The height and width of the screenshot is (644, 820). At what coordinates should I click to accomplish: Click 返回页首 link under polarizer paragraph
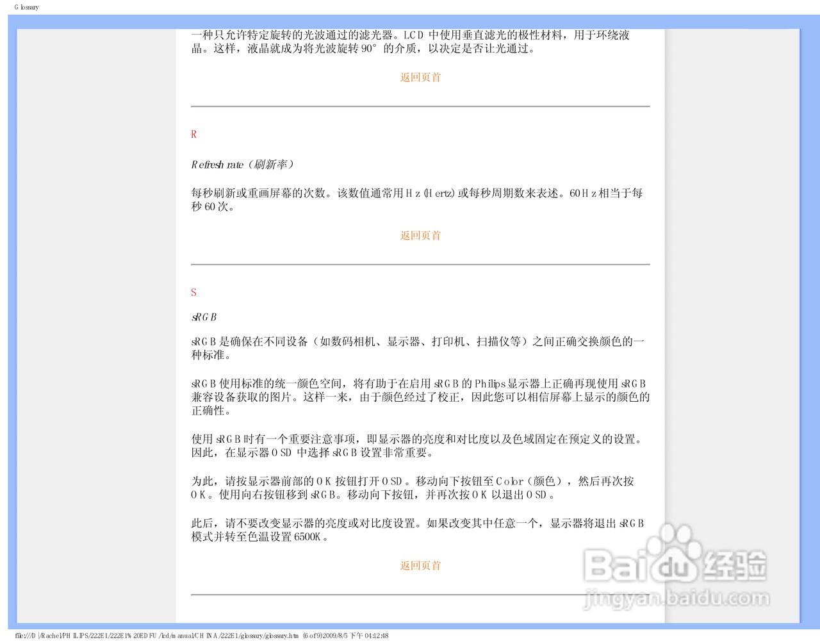click(420, 78)
